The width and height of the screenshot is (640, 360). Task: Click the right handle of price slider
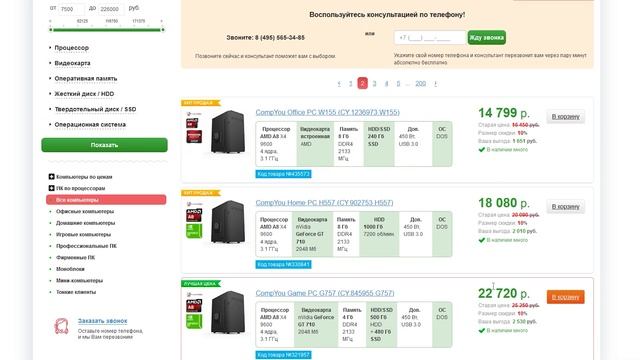click(x=163, y=30)
